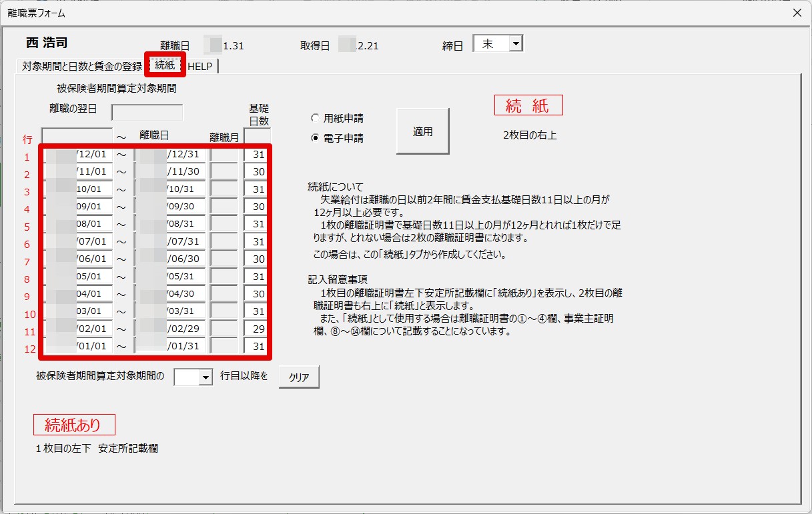This screenshot has height=514, width=812.
Task: Switch to the 続紙 tab
Action: (x=165, y=65)
